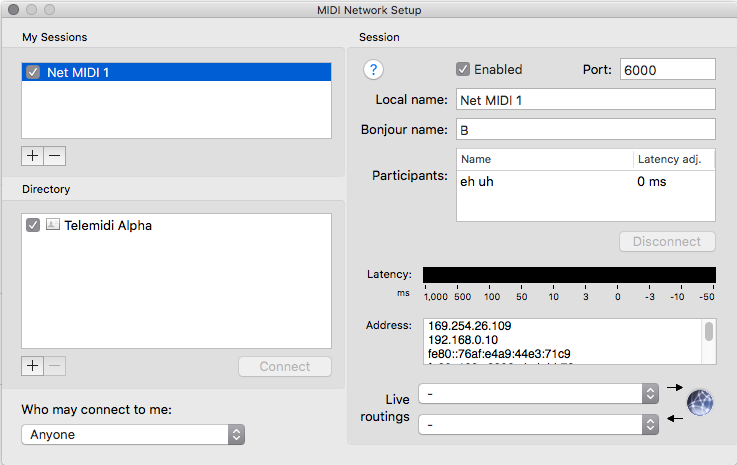Click the minus button under Directory list

(x=55, y=366)
